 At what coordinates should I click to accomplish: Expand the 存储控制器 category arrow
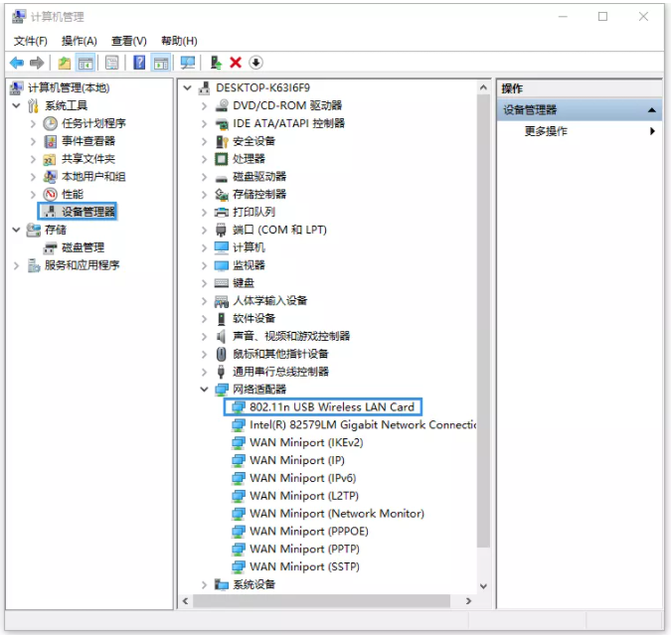[x=205, y=195]
